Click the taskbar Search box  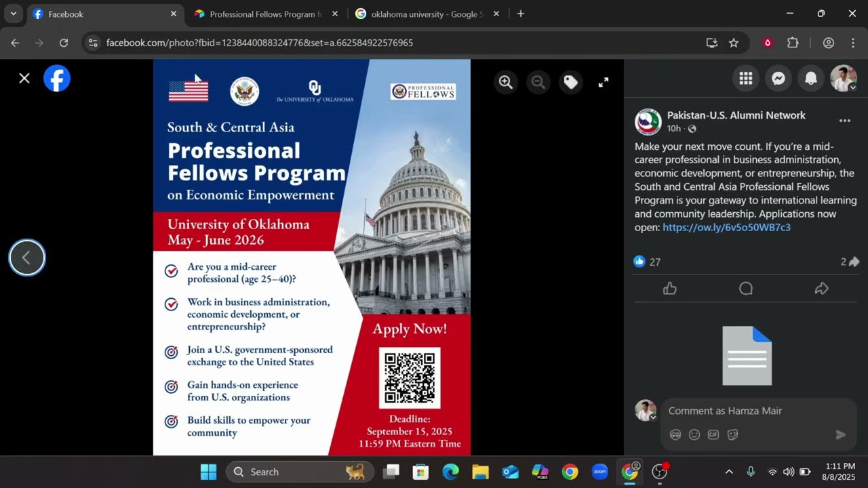coord(300,472)
